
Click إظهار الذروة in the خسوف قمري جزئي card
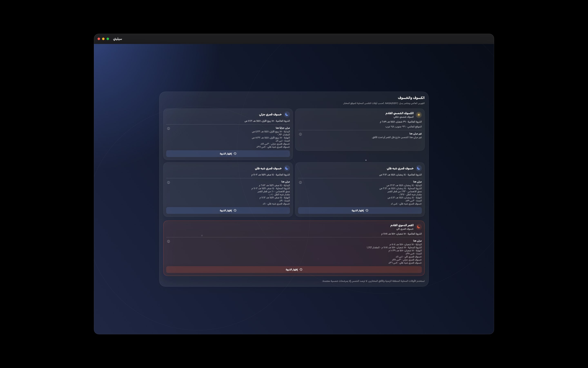point(228,154)
